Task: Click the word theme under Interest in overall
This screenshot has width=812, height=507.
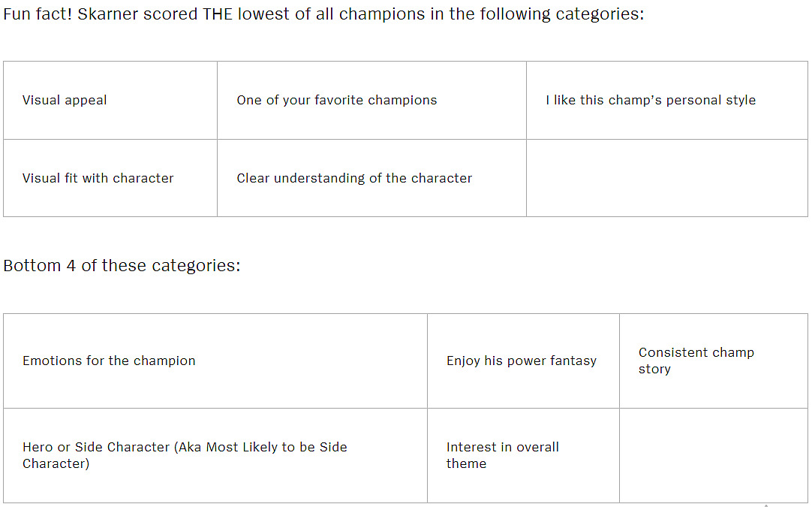Action: [x=466, y=463]
